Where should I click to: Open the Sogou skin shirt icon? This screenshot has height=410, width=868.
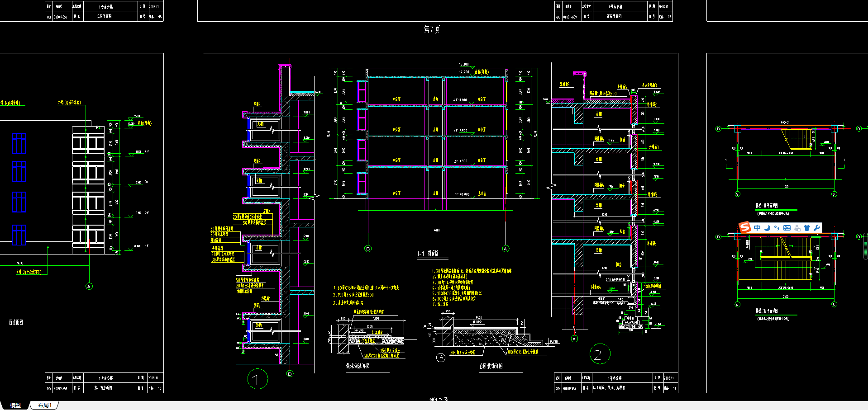coord(807,228)
